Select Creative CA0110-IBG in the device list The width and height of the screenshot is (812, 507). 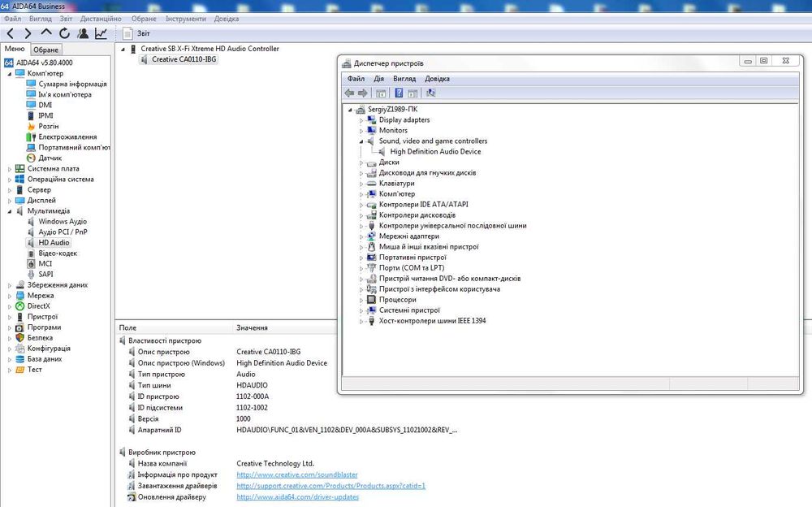(184, 59)
